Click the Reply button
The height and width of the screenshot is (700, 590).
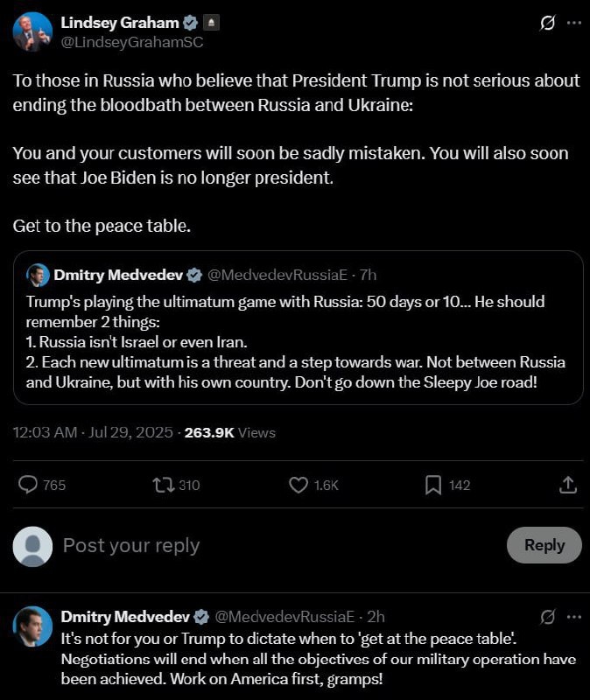pos(544,544)
